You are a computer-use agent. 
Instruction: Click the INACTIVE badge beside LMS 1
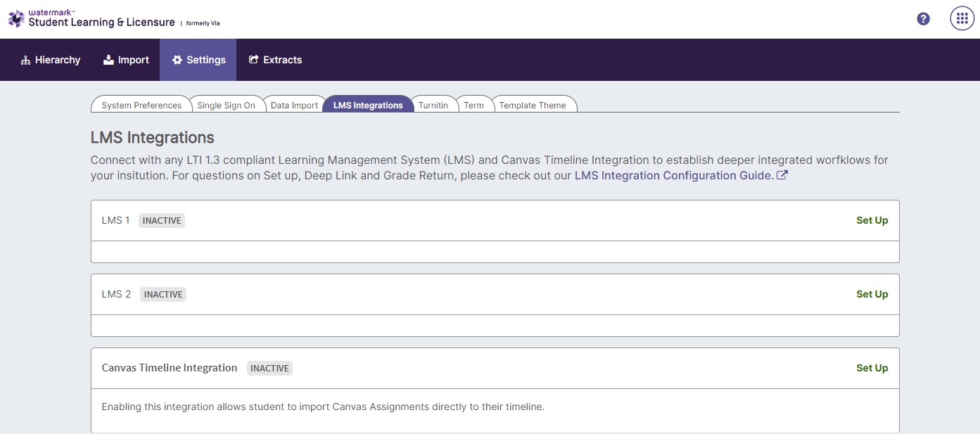[161, 220]
